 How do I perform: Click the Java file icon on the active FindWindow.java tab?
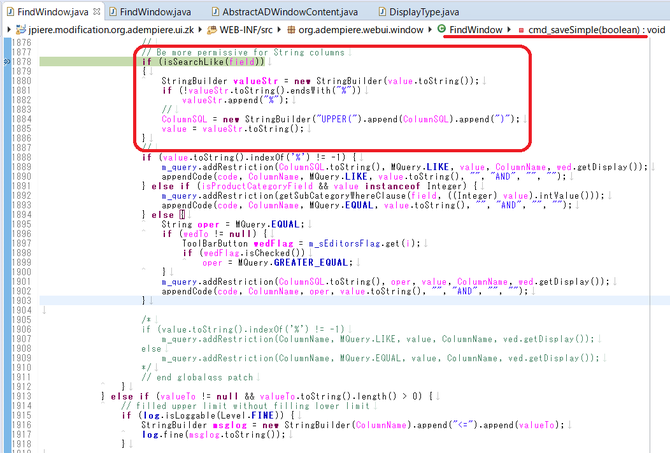pos(10,12)
